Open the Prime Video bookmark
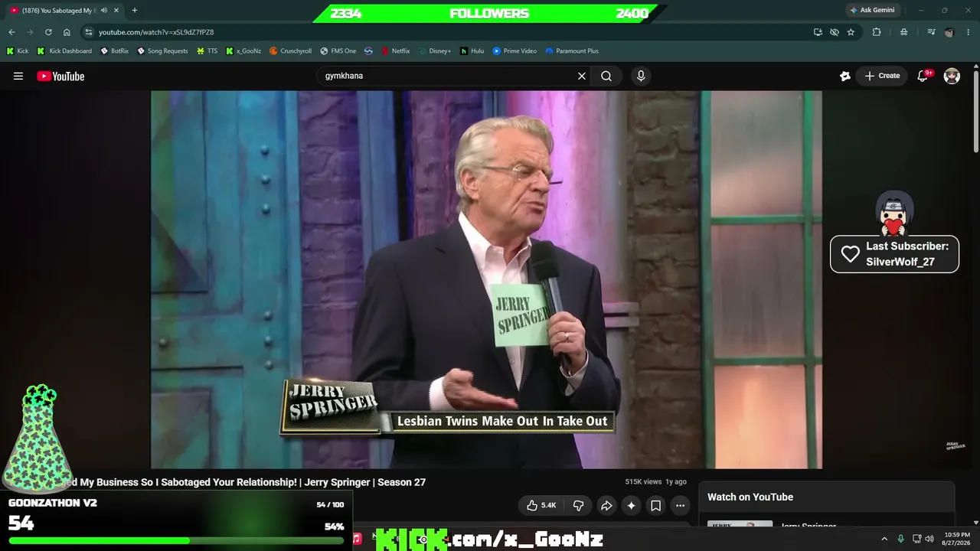Image resolution: width=980 pixels, height=551 pixels. click(514, 51)
